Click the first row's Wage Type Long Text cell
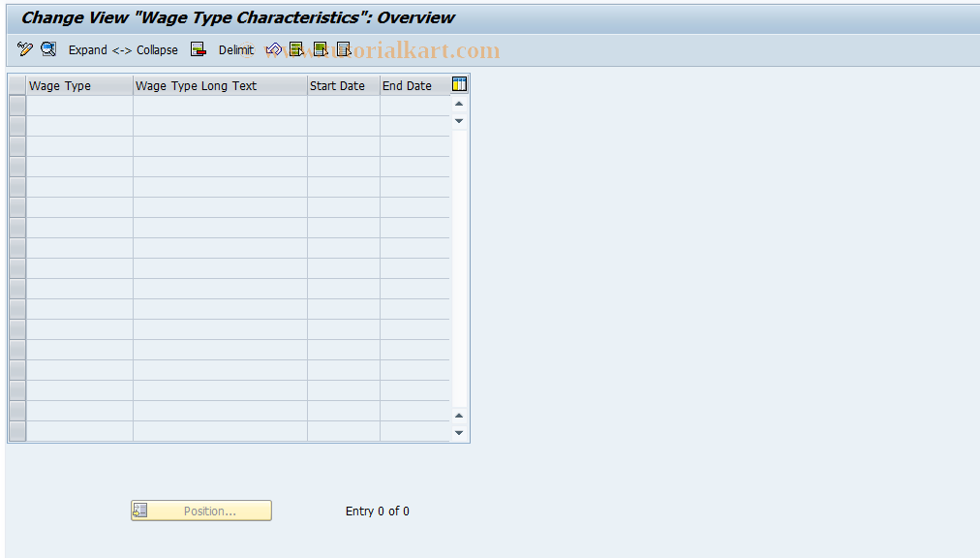This screenshot has width=980, height=558. pyautogui.click(x=220, y=106)
